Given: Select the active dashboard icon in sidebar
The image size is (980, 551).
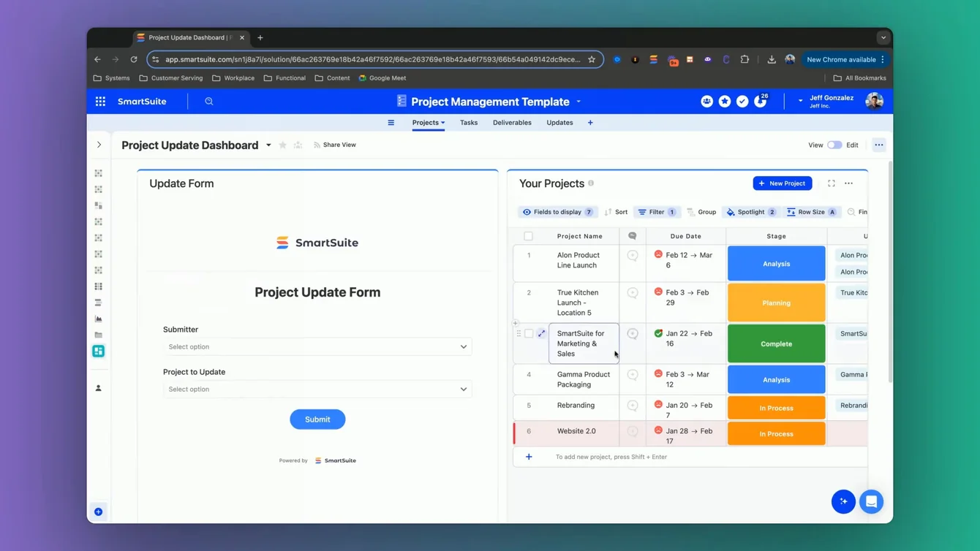Looking at the screenshot, I should pos(99,351).
